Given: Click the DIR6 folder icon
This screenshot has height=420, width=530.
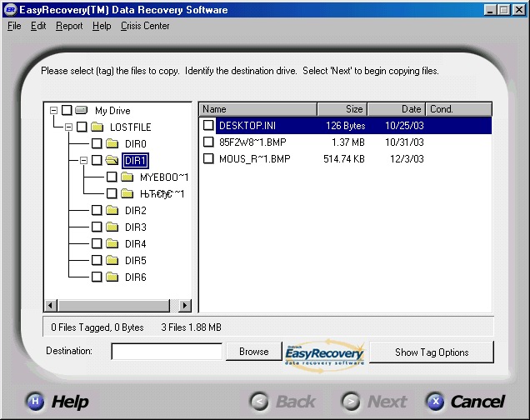Looking at the screenshot, I should [112, 277].
